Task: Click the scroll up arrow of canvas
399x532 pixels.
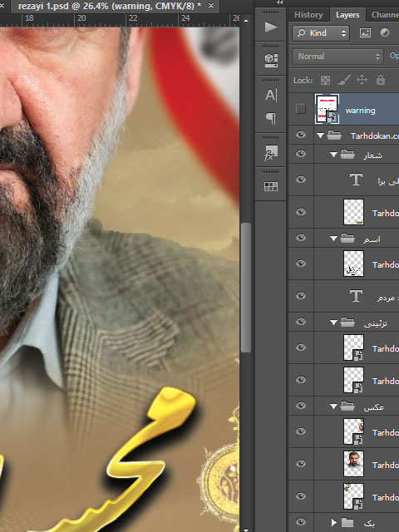Action: coord(246,21)
